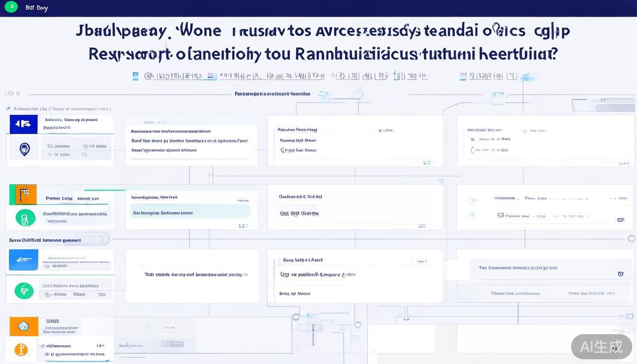Image resolution: width=637 pixels, height=364 pixels.
Task: Click the blue location pin icon
Action: click(x=24, y=149)
